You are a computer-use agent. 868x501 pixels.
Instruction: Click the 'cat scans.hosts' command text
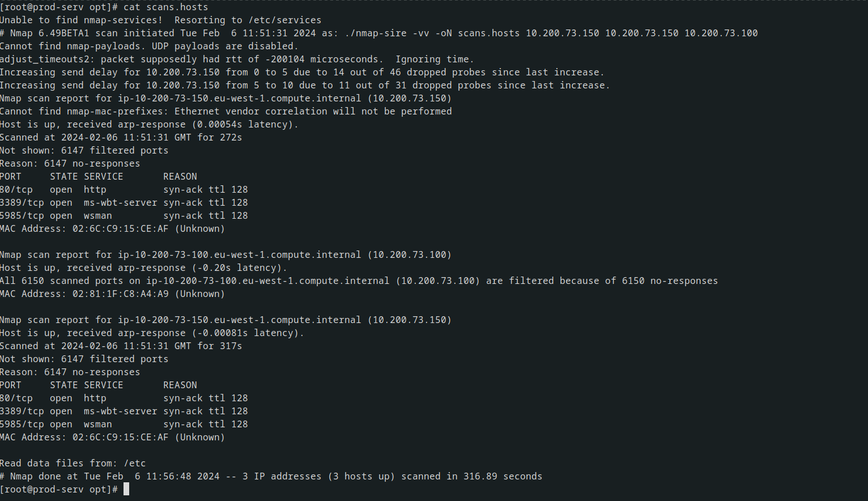pos(165,7)
